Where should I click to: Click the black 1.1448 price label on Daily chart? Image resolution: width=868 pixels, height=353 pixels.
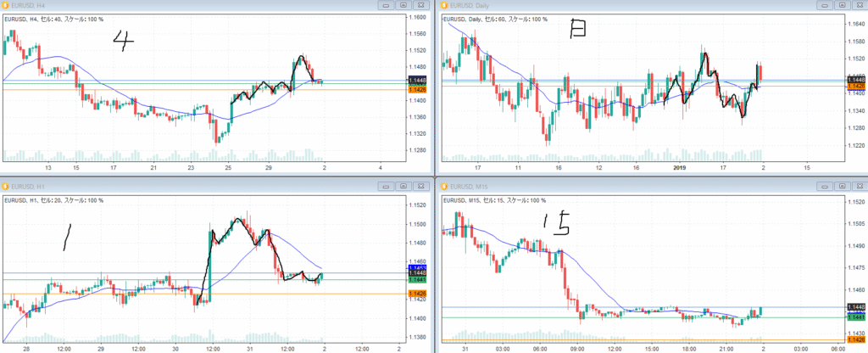856,80
